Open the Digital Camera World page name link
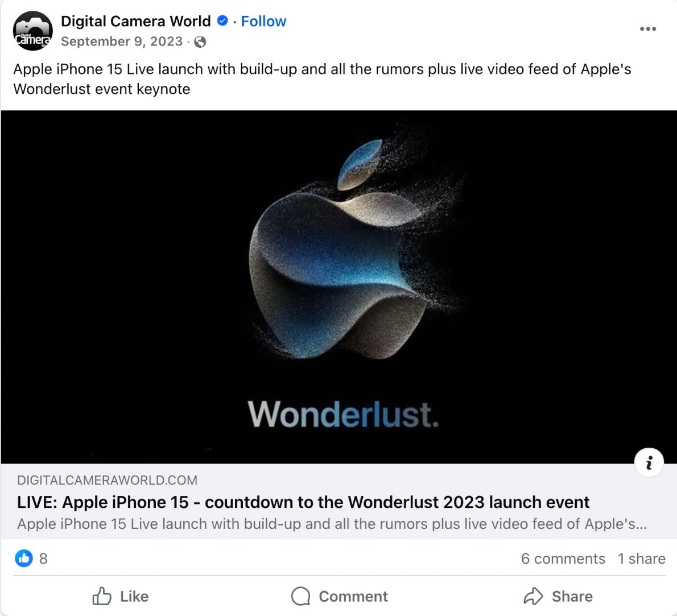The image size is (677, 616). pyautogui.click(x=135, y=20)
